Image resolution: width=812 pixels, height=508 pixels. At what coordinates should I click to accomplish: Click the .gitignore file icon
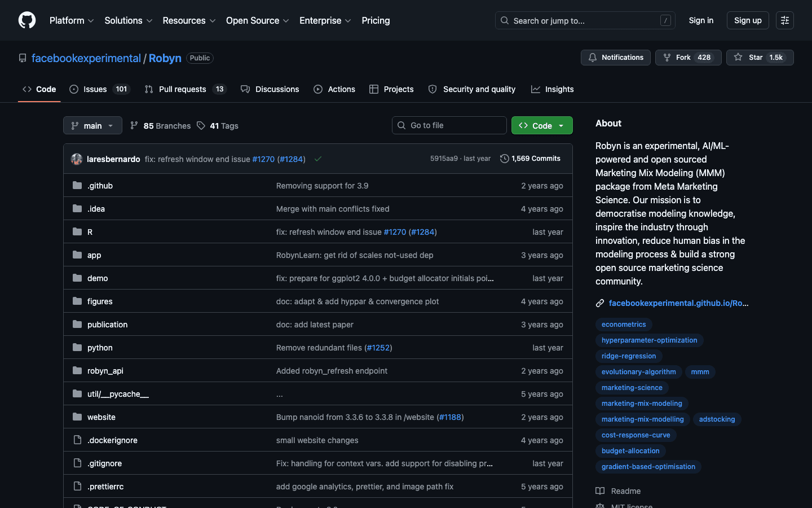coord(77,463)
